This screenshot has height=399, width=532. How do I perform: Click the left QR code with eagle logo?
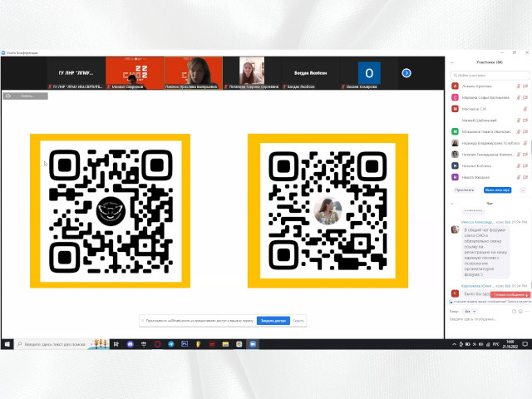point(111,211)
